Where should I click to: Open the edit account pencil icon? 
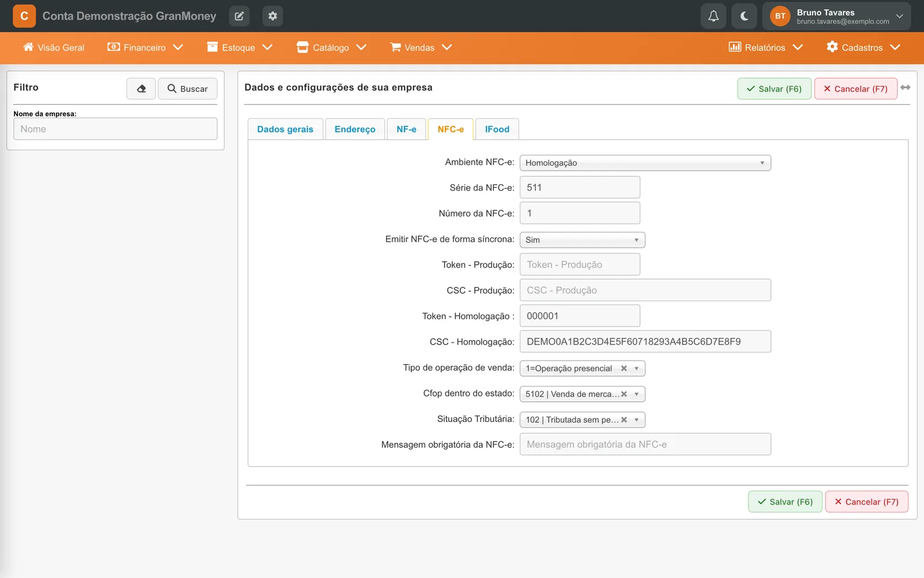coord(239,16)
